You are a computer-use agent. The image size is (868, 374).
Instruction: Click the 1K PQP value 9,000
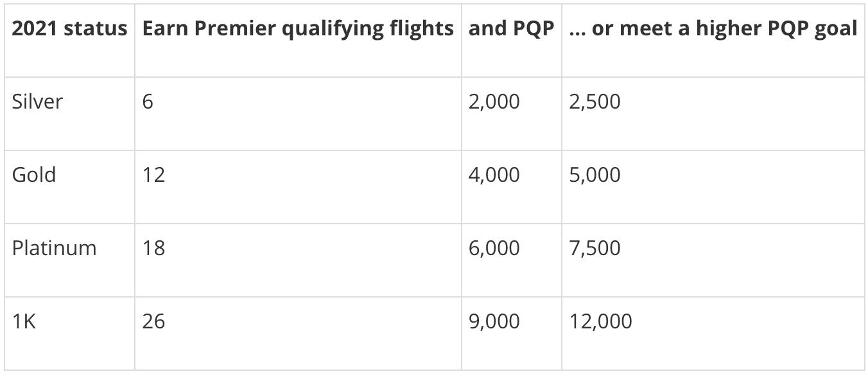click(x=494, y=321)
